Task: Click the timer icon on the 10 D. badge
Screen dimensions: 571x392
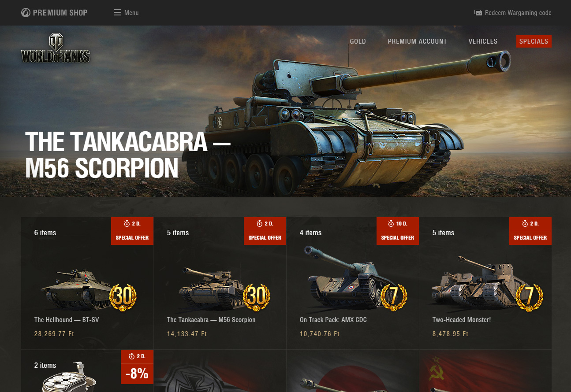Action: [x=391, y=224]
